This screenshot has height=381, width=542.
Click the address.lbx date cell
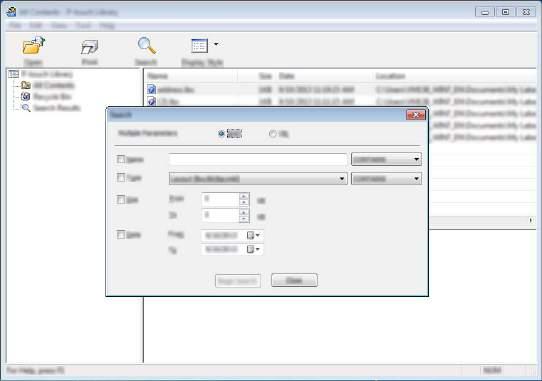pyautogui.click(x=316, y=90)
